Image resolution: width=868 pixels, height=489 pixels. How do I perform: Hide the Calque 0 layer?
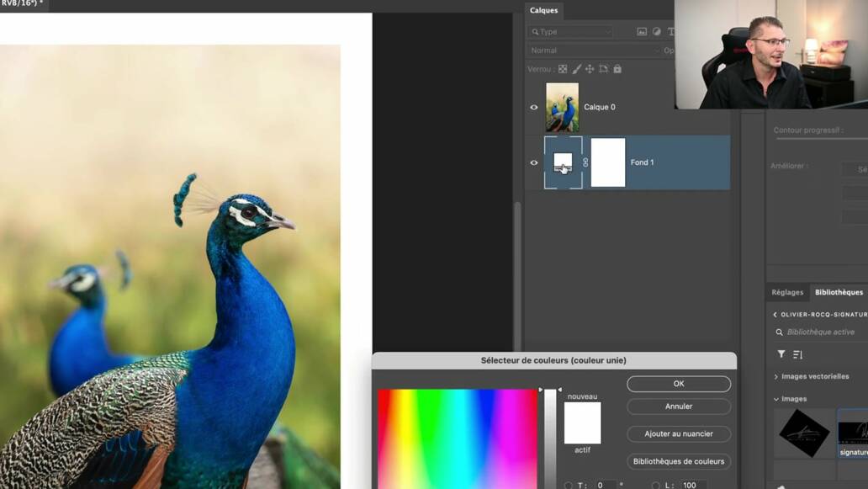[533, 107]
